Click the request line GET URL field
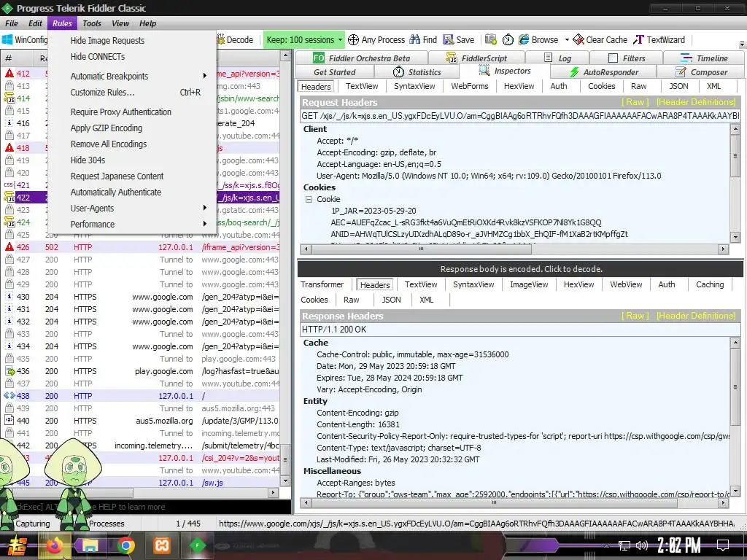747x560 pixels. (520, 116)
